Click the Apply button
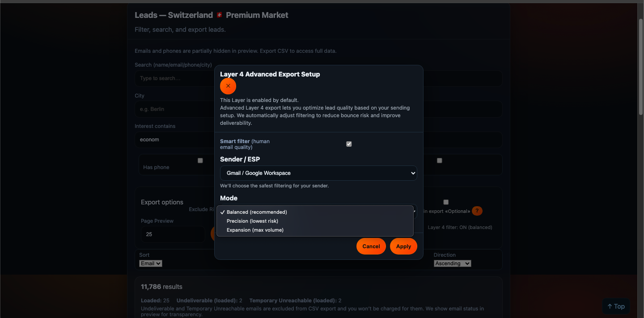 pos(403,246)
